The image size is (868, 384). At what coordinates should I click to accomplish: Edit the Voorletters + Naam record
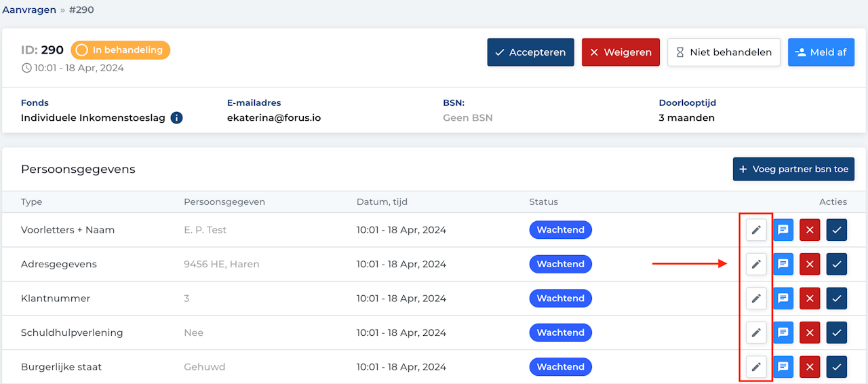(x=756, y=230)
